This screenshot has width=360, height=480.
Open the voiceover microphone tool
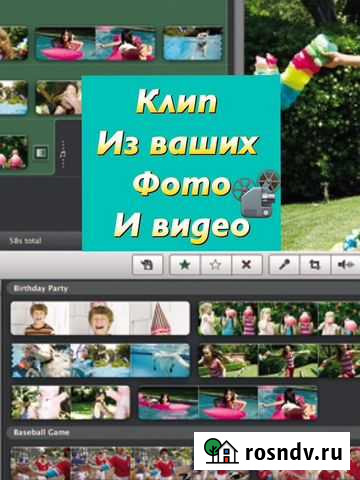click(284, 265)
